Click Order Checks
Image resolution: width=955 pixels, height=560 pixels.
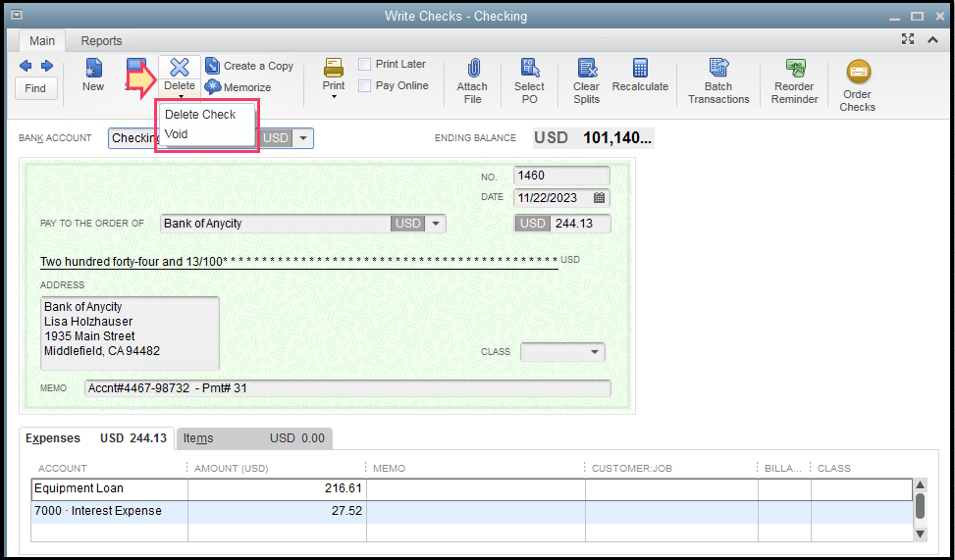858,86
